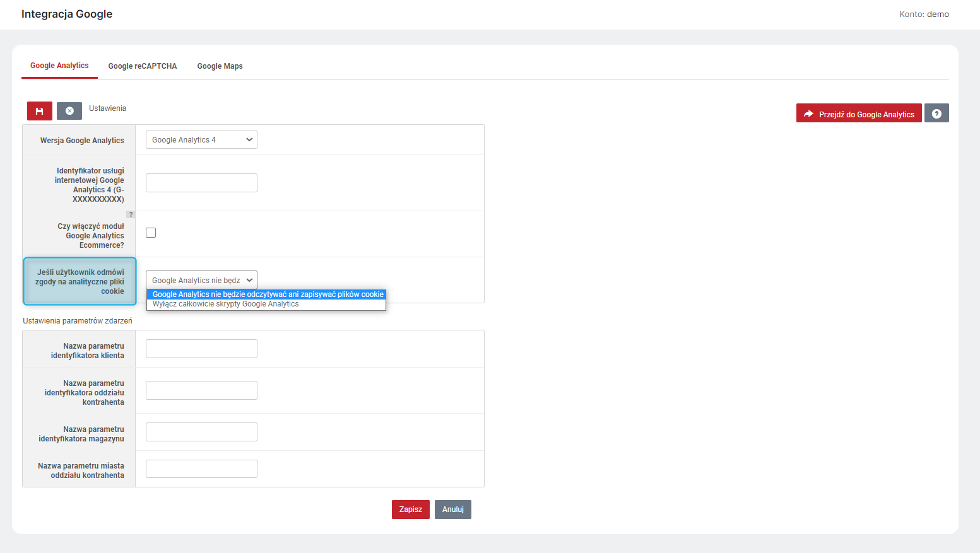980x553 pixels.
Task: Switch to the Google Maps tab
Action: (x=220, y=66)
